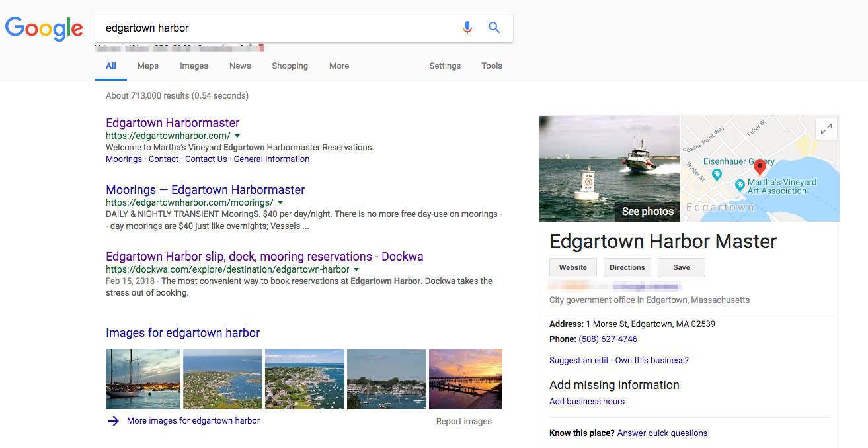This screenshot has height=448, width=868.
Task: Click the red map pin marker
Action: tap(760, 167)
